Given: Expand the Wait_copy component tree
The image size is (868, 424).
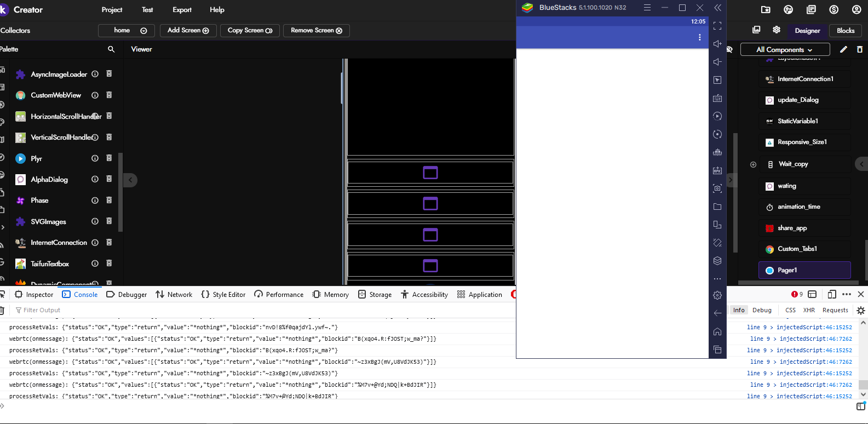Looking at the screenshot, I should tap(753, 164).
